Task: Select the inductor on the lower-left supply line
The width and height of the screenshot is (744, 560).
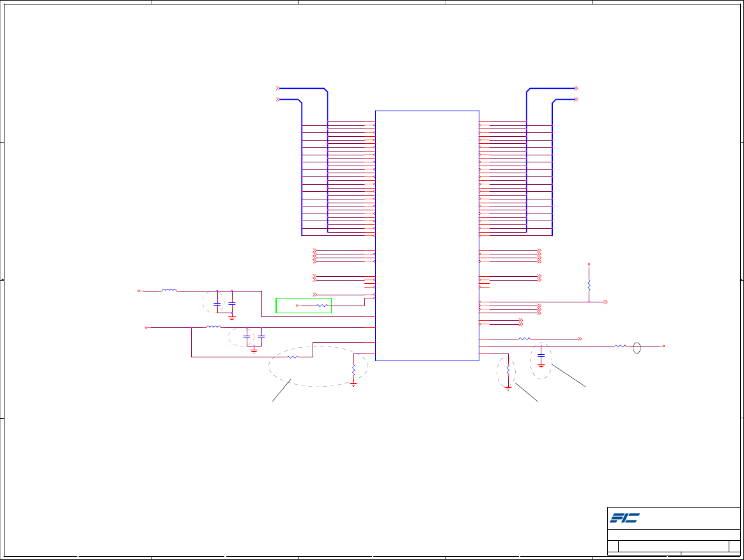Action: pos(213,327)
